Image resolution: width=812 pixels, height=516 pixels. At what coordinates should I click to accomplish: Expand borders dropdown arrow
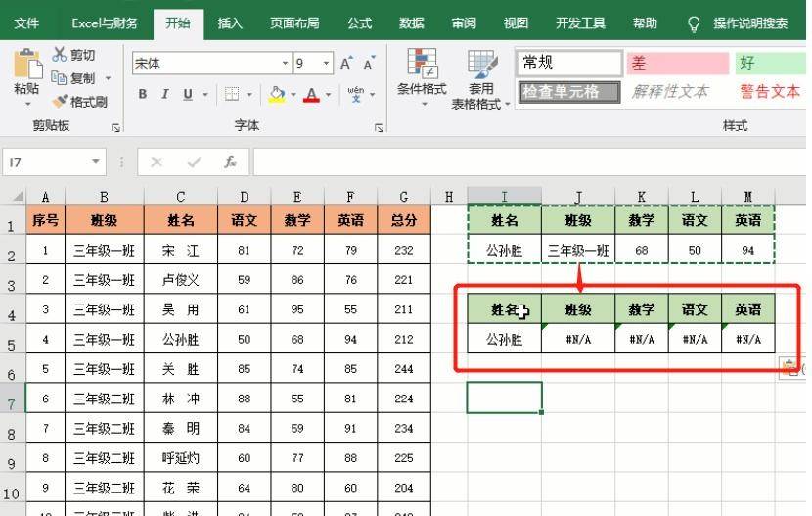point(249,94)
